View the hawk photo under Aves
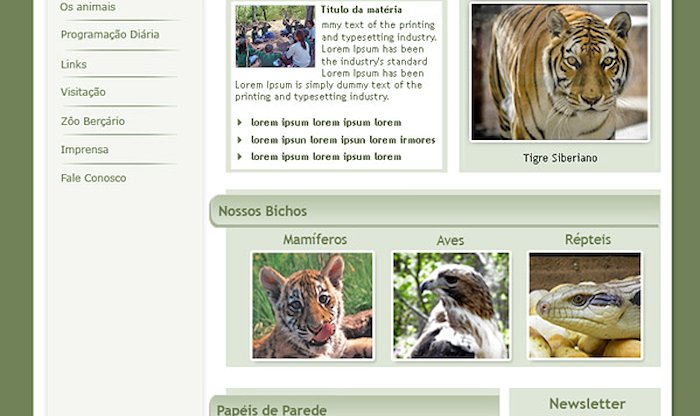Image resolution: width=700 pixels, height=416 pixels. click(x=451, y=306)
